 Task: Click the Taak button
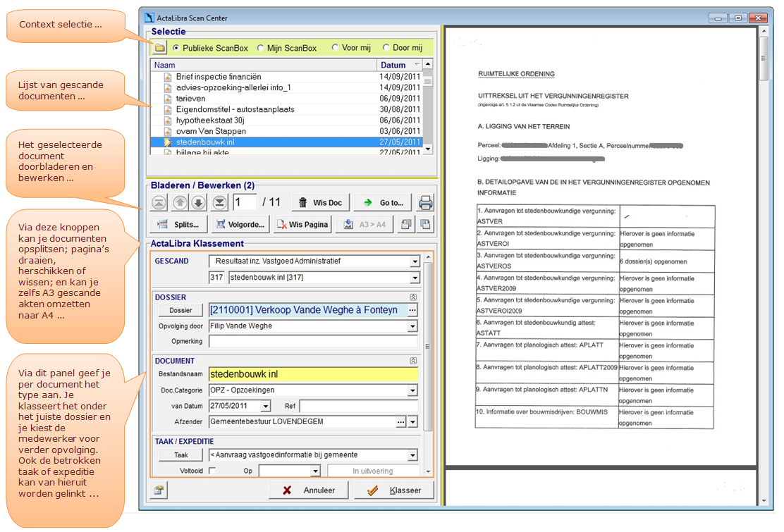click(x=180, y=455)
